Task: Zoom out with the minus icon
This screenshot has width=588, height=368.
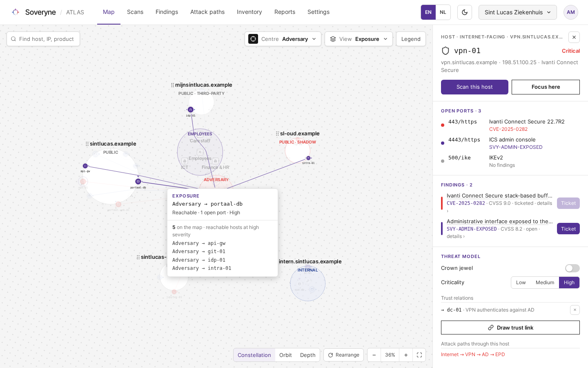Action: [374, 355]
